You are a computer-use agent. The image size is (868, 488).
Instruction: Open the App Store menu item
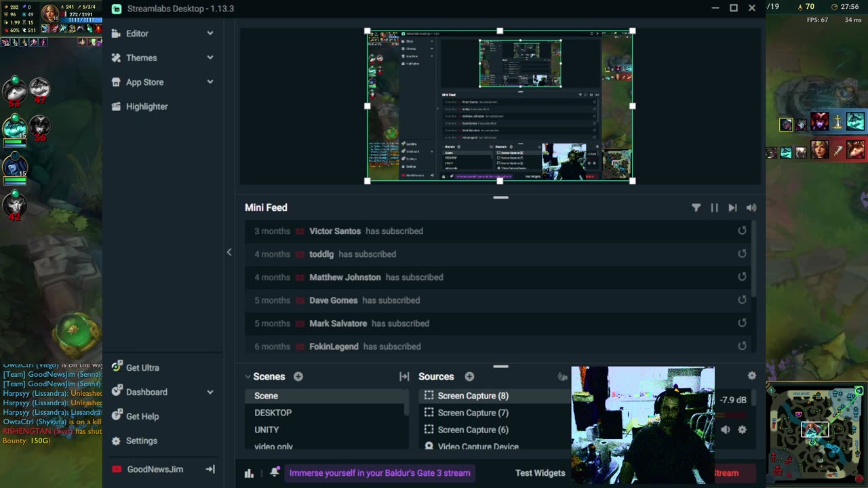tap(144, 82)
